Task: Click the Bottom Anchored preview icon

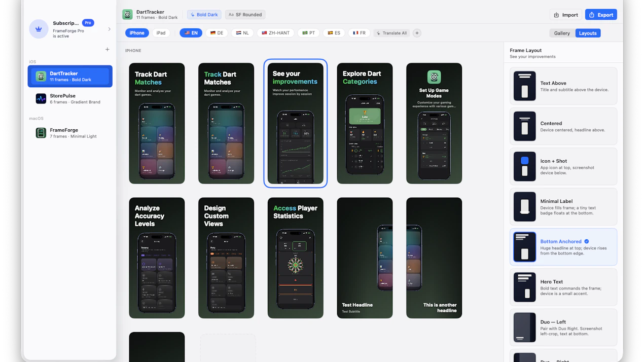Action: 525,247
